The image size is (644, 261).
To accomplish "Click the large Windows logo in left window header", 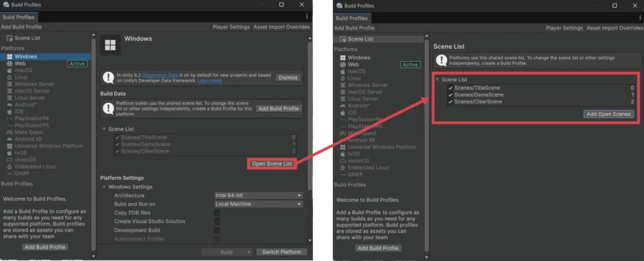I will 110,45.
